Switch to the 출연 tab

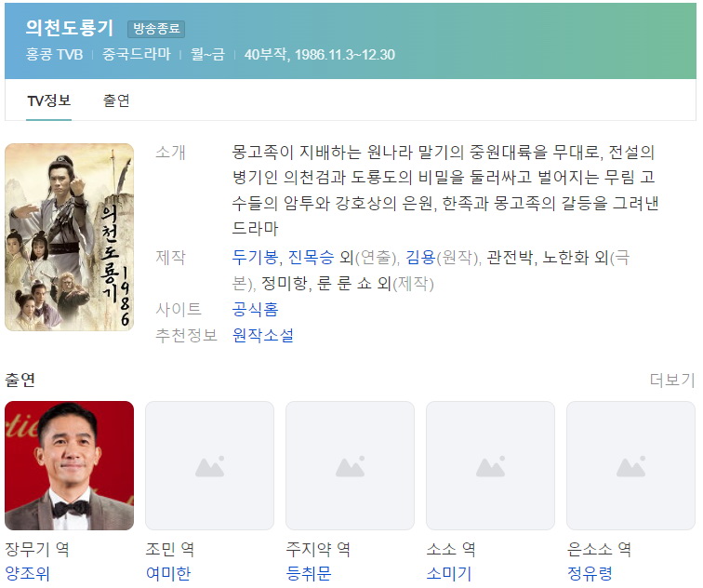[x=116, y=100]
